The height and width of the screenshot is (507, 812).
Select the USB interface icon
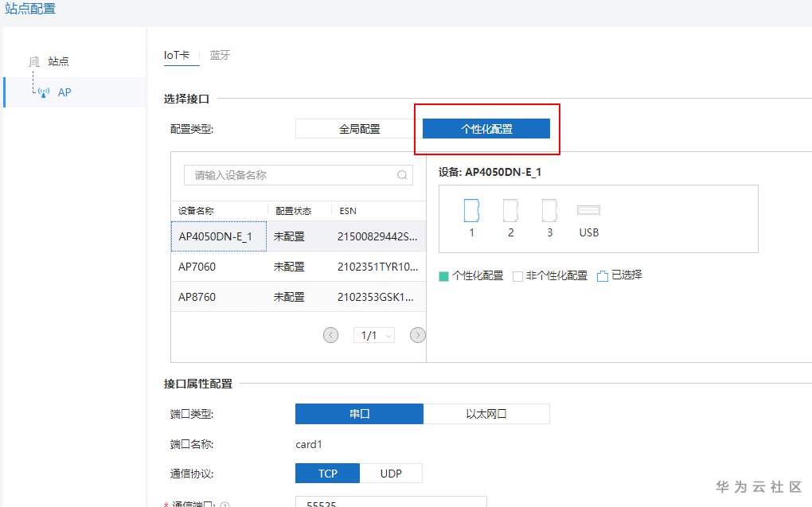[x=589, y=210]
